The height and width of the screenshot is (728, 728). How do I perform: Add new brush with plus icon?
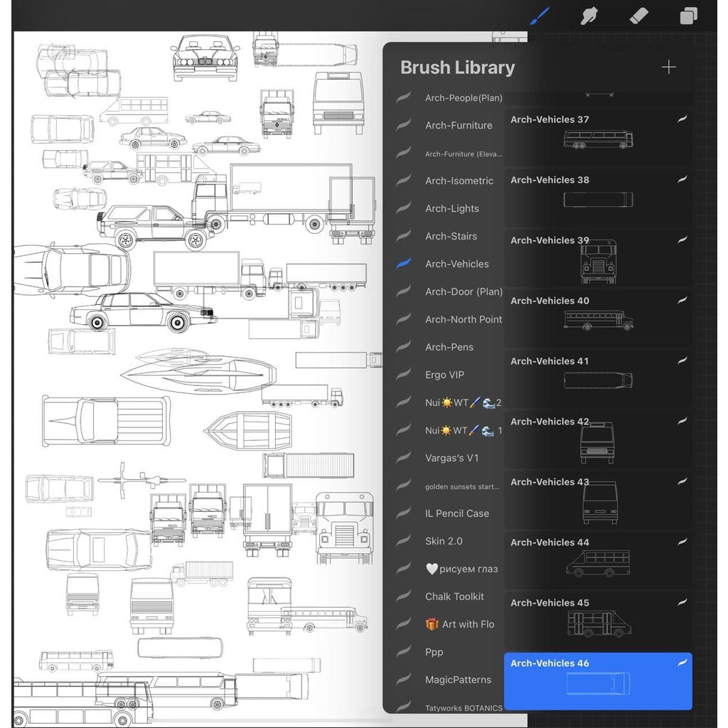[668, 68]
